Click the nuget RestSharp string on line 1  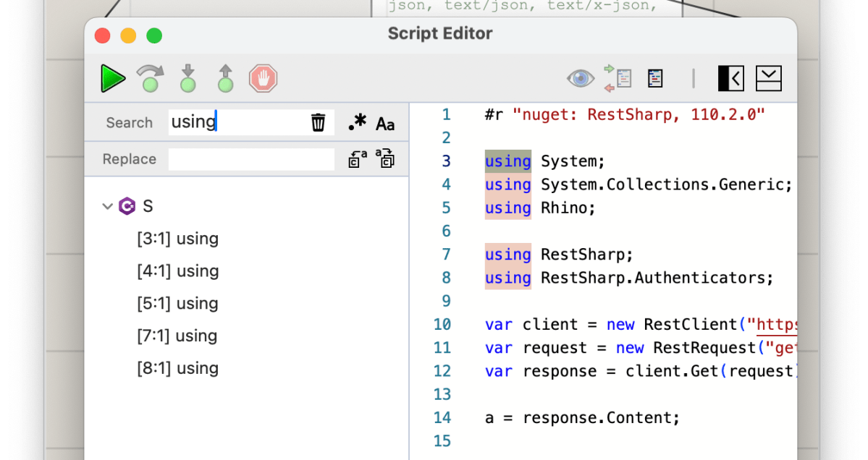pos(639,114)
